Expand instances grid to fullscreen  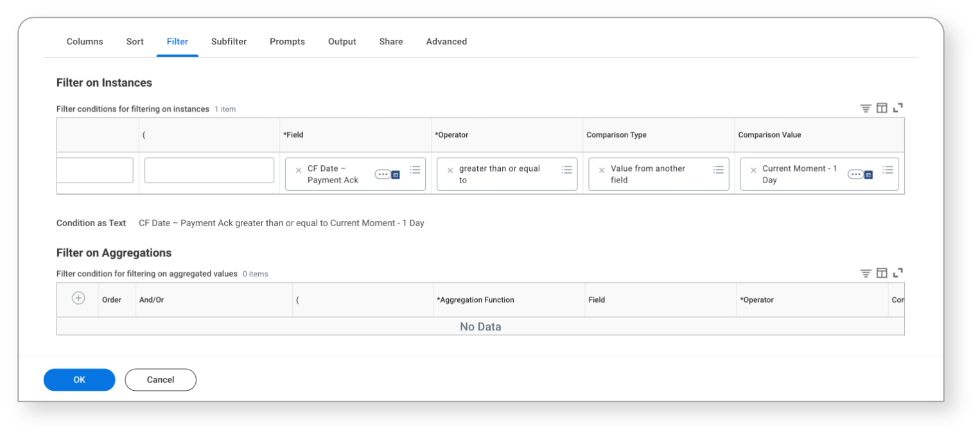[x=898, y=109]
